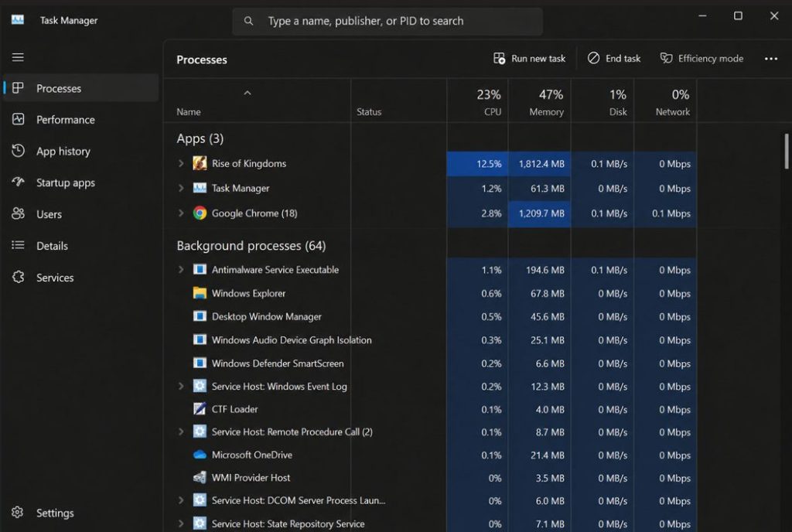Toggle sort order with Name column arrow
Viewport: 792px width, 532px height.
coord(247,93)
